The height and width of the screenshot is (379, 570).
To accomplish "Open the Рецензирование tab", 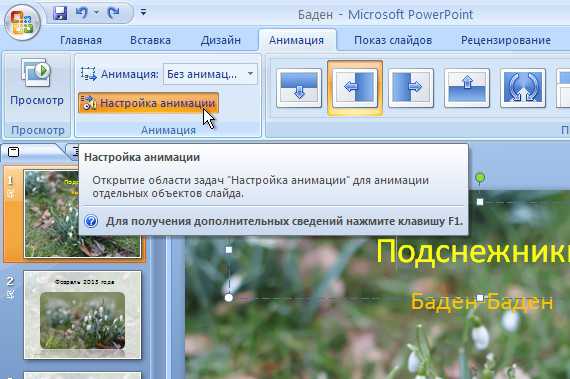I will pos(506,40).
